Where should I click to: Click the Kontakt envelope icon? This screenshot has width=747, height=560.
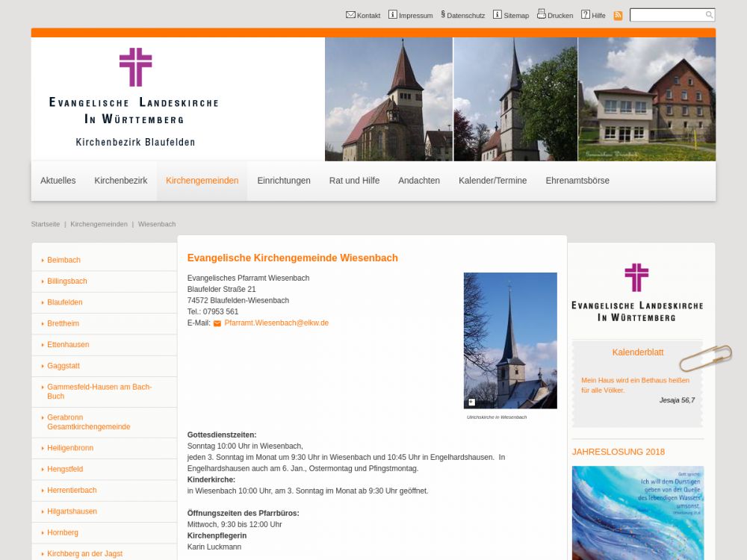coord(350,15)
